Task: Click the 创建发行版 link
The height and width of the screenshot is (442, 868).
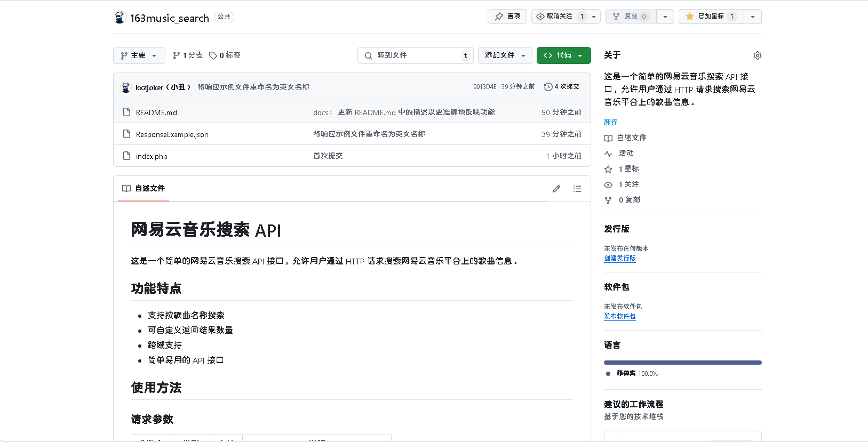Action: click(x=620, y=258)
